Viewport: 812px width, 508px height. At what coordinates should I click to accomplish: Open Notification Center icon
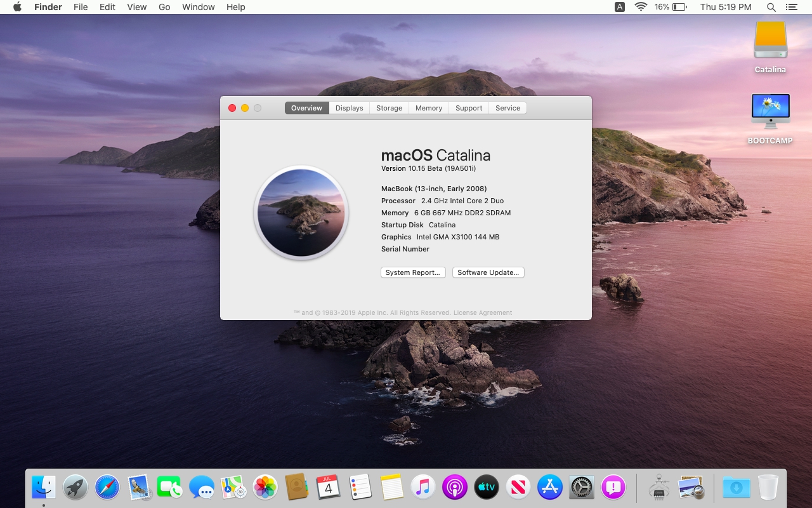791,7
